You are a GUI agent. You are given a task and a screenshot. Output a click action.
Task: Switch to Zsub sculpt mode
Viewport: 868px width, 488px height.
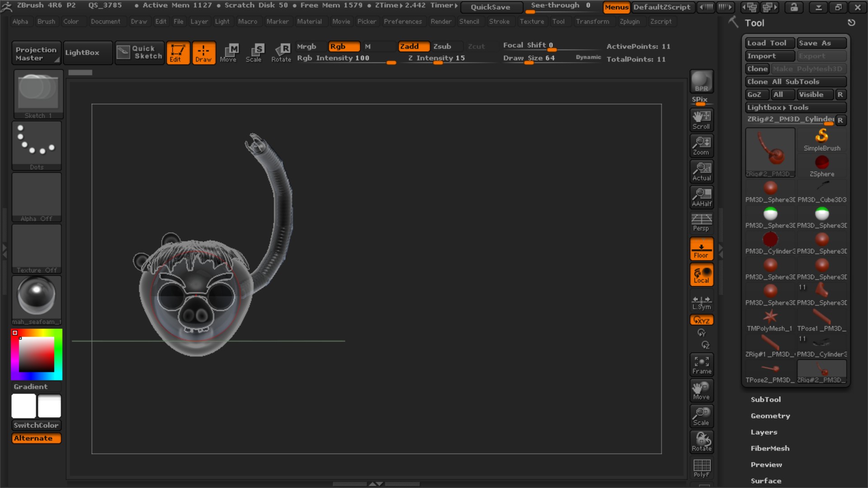[442, 46]
